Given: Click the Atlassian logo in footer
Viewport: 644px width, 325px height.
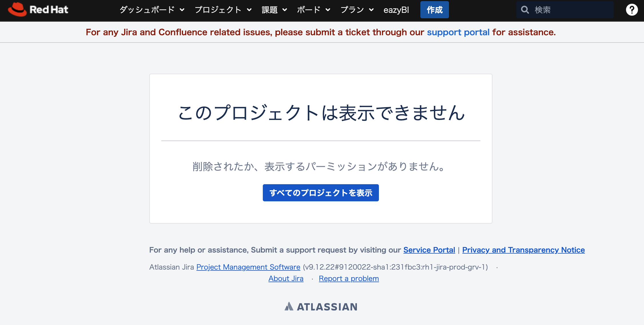Looking at the screenshot, I should (x=321, y=306).
